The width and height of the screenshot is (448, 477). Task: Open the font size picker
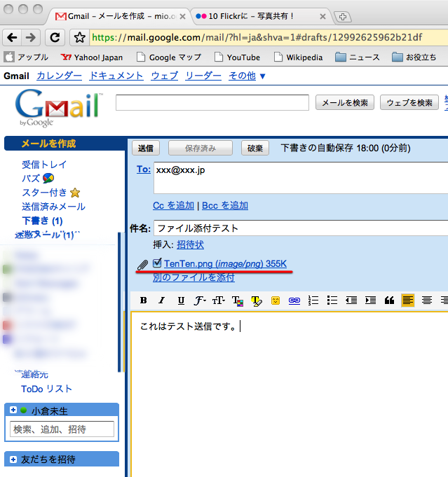coord(218,300)
